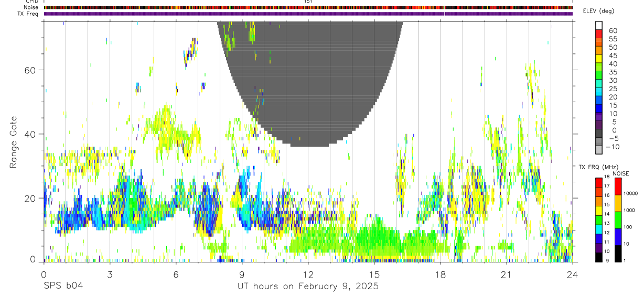Click the 'ELEV (deg)' color bar title

599,11
